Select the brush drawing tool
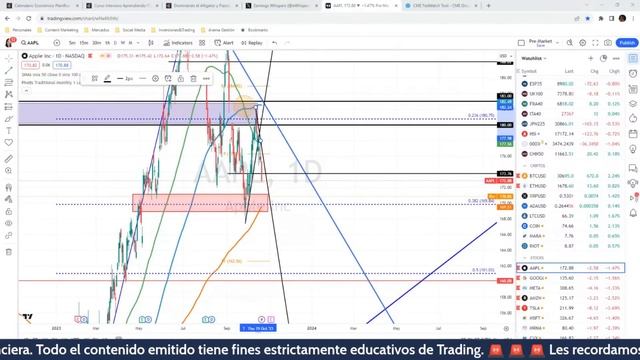The width and height of the screenshot is (640, 360). tap(9, 119)
